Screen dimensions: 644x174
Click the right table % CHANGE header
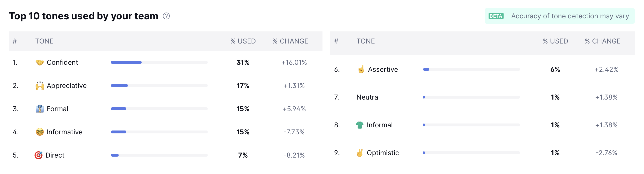(x=602, y=41)
